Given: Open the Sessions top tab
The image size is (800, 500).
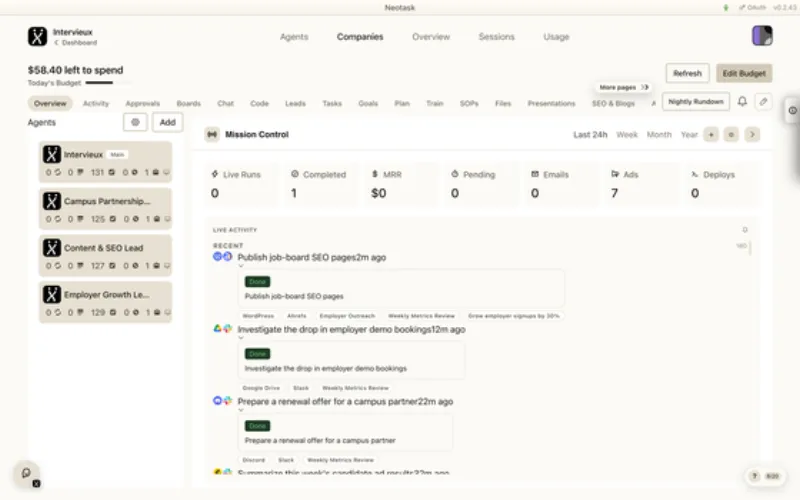Looking at the screenshot, I should pyautogui.click(x=496, y=37).
